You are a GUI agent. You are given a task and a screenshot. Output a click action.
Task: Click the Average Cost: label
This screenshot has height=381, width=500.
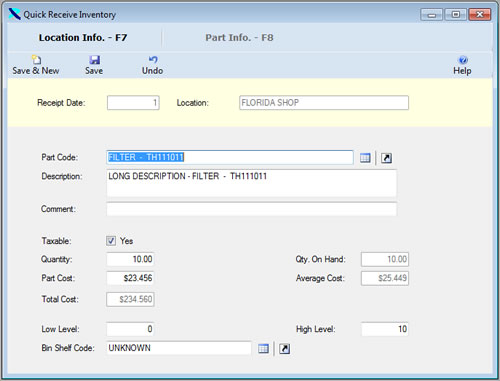click(x=320, y=278)
